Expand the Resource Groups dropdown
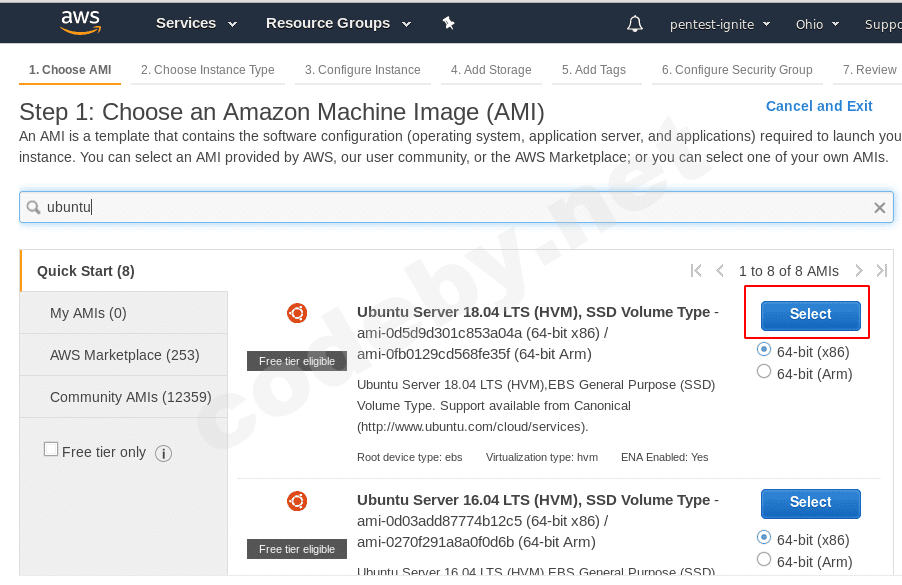This screenshot has width=902, height=585. pos(338,23)
